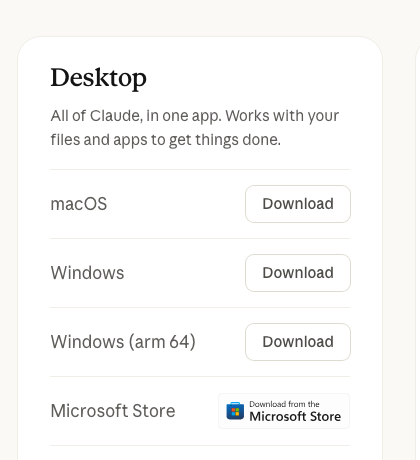Click the 'All of Claude, in one app' description
The height and width of the screenshot is (460, 420).
click(x=195, y=128)
